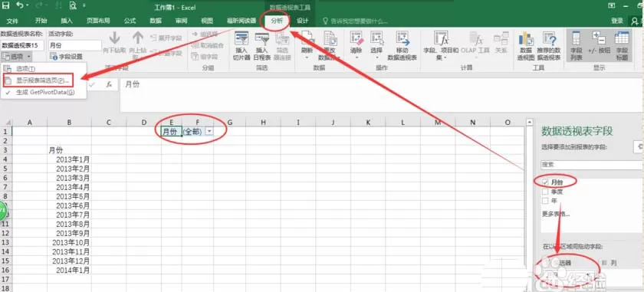Click Insert Slicer (插入切片器) icon

tap(242, 39)
